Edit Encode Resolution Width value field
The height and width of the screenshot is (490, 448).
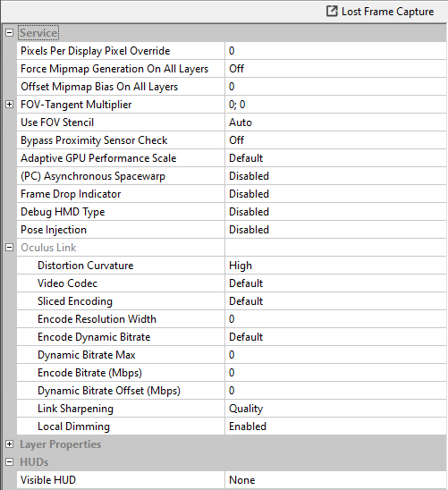tap(335, 319)
